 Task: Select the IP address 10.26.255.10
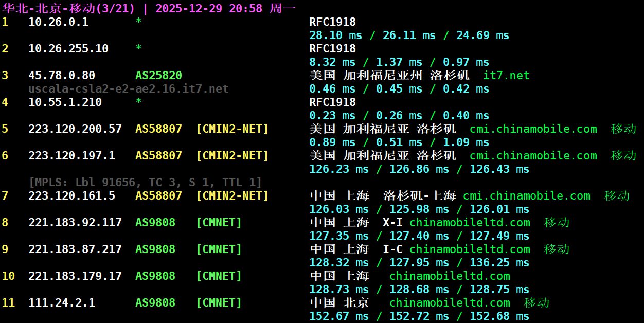(x=68, y=48)
